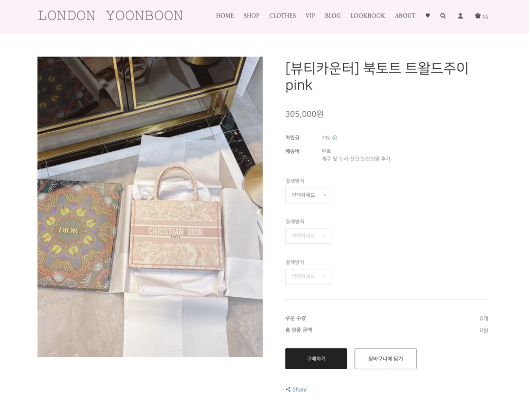Go to the HOME menu
This screenshot has width=529, height=420.
[x=225, y=15]
